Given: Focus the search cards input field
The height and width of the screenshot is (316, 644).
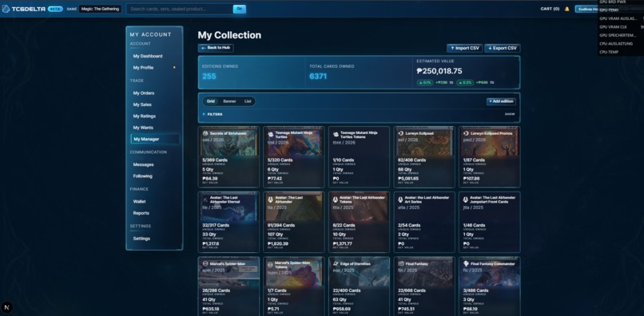Looking at the screenshot, I should click(x=180, y=9).
